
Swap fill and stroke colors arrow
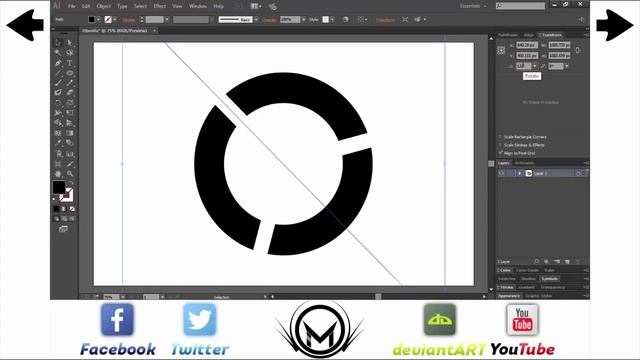71,183
